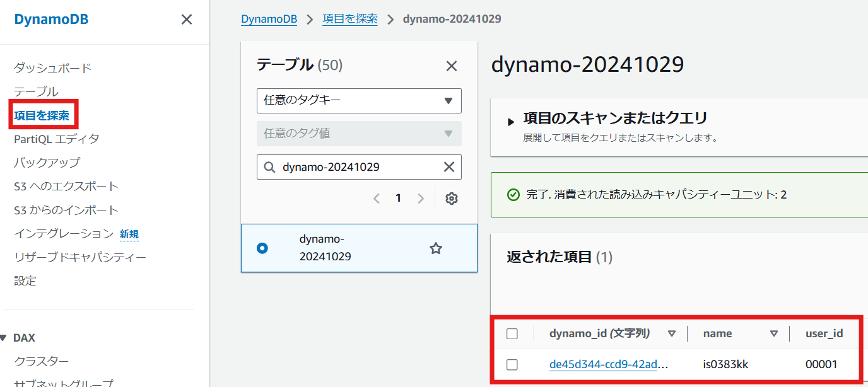Open S3 からのインポート
Viewport: 868px width, 387px height.
(66, 210)
